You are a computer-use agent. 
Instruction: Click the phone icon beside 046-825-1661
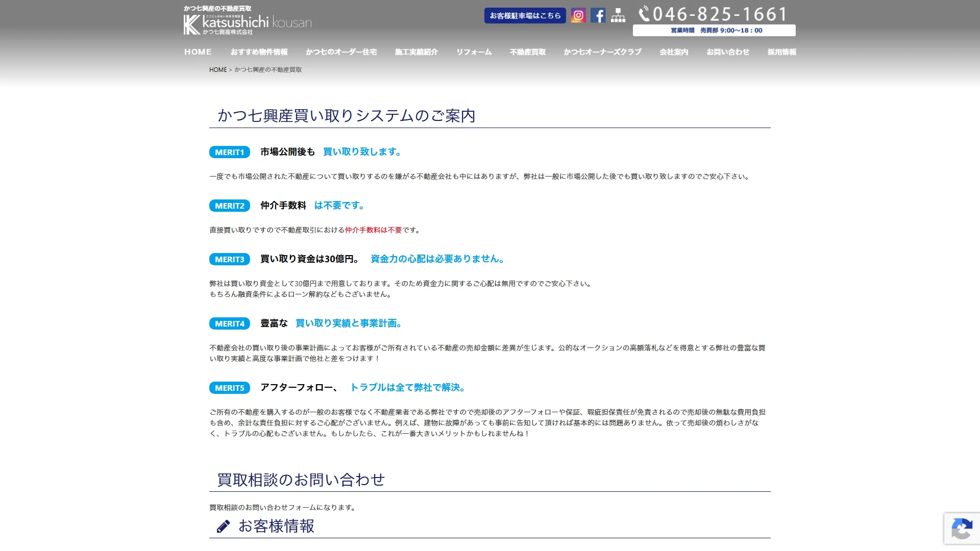click(644, 14)
